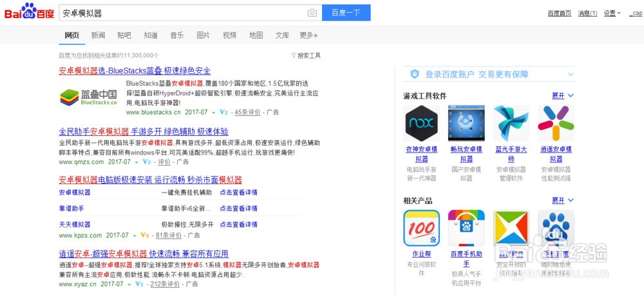
Task: Switch to the 图片 tab
Action: (204, 35)
